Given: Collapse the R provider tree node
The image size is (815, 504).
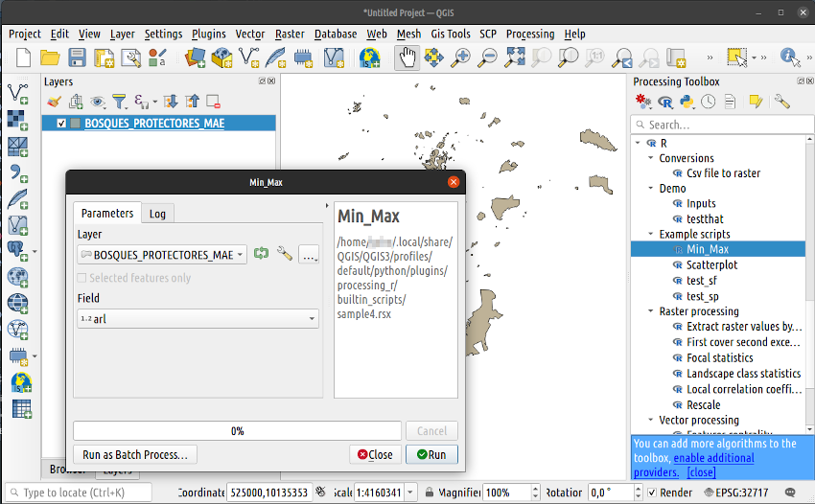Looking at the screenshot, I should tap(639, 143).
